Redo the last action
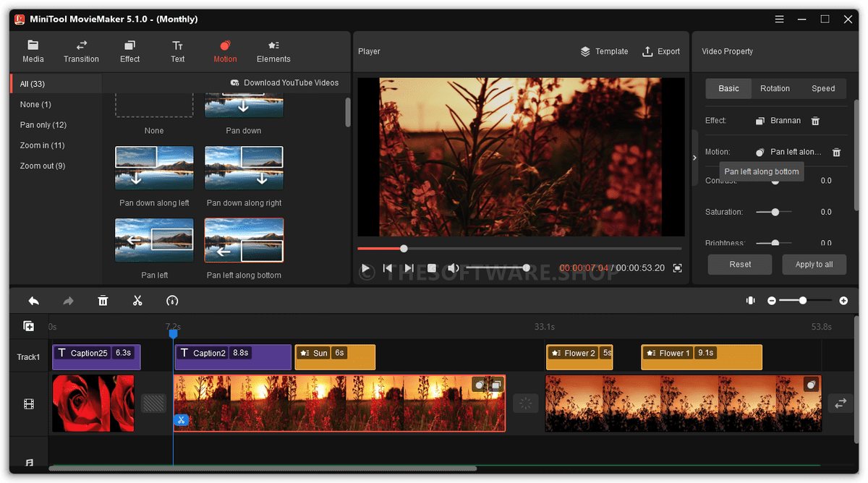This screenshot has width=868, height=483. pos(68,301)
